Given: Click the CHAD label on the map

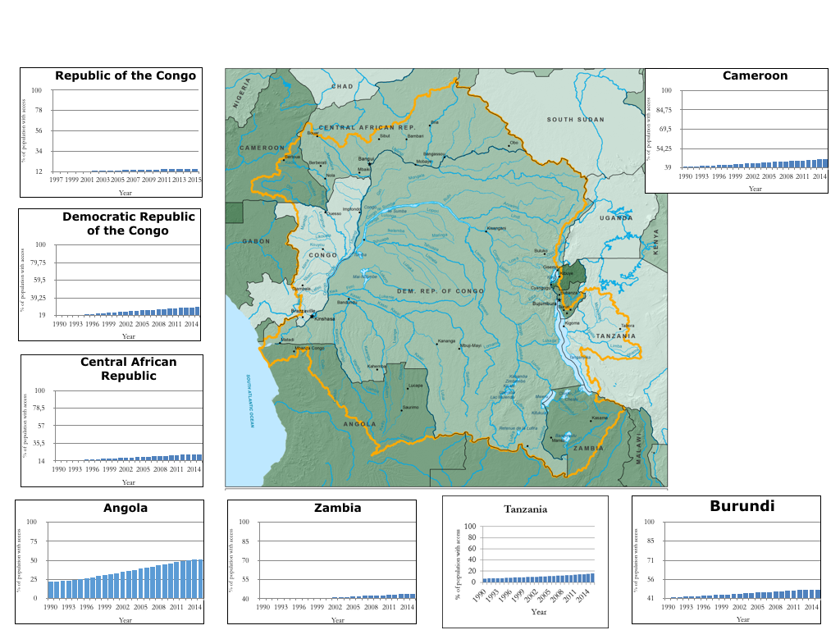Looking at the screenshot, I should point(342,86).
